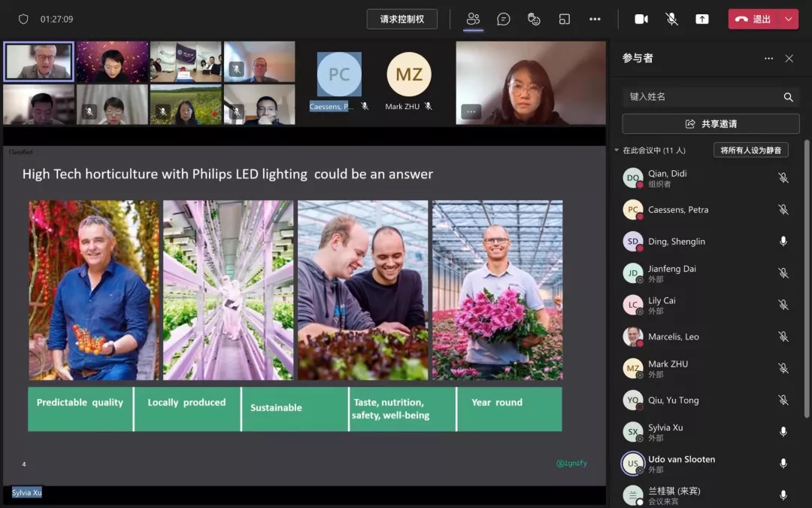
Task: Leave the meeting with 退出
Action: (x=754, y=19)
